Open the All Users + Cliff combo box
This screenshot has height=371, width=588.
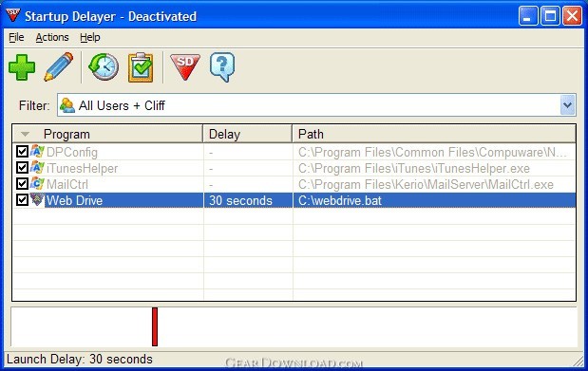pyautogui.click(x=317, y=105)
